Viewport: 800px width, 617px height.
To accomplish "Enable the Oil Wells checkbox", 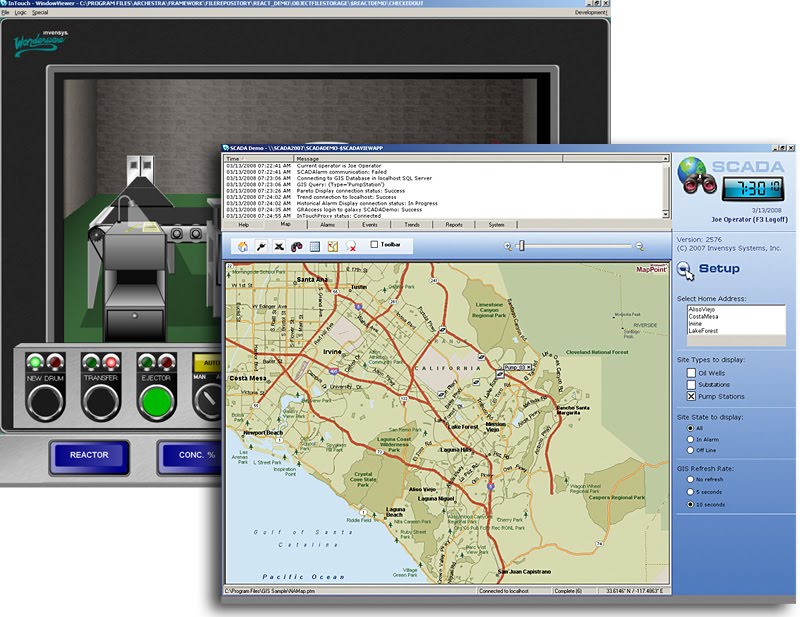I will point(691,373).
